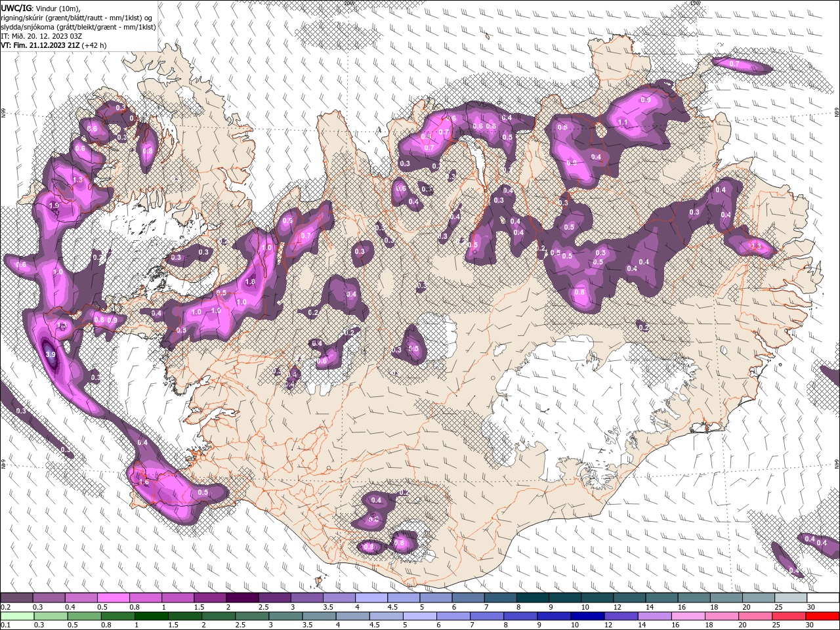The width and height of the screenshot is (840, 630).
Task: Click the 1.8 snowfall value on the map
Action: [249, 282]
